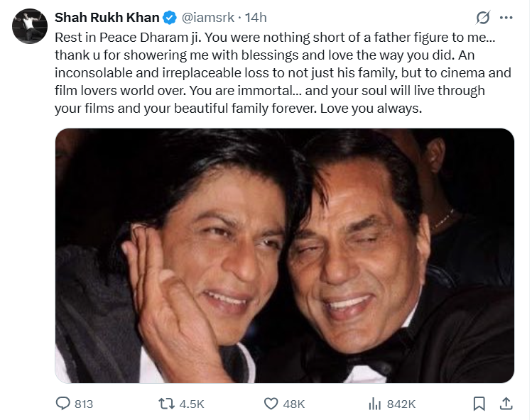Click the 4.5K reposts count
This screenshot has height=420, width=532.
tap(190, 404)
